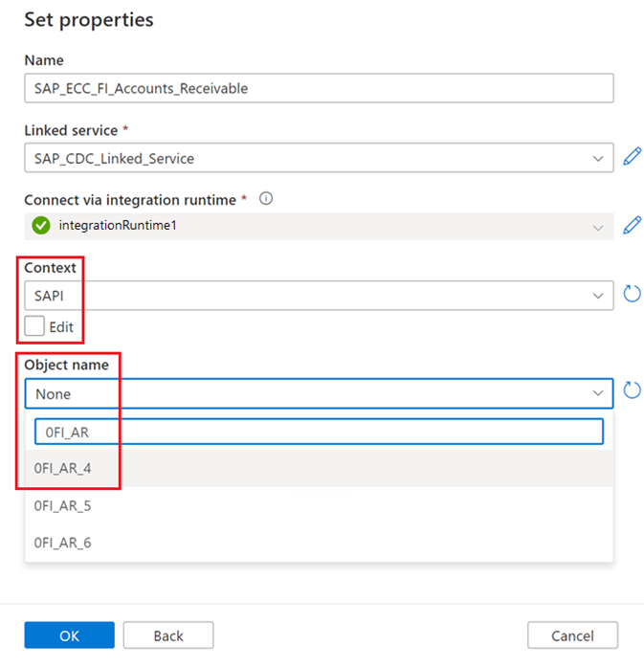The image size is (644, 667).
Task: Expand the Linked service dropdown
Action: pos(598,158)
